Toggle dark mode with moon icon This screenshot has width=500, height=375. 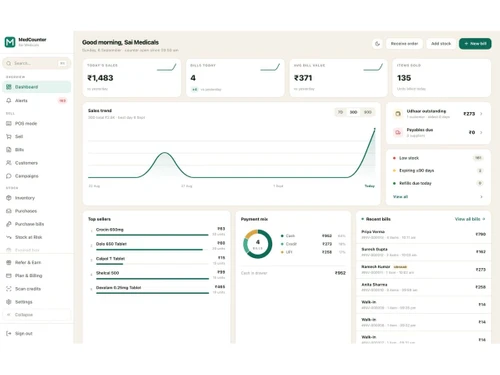377,43
